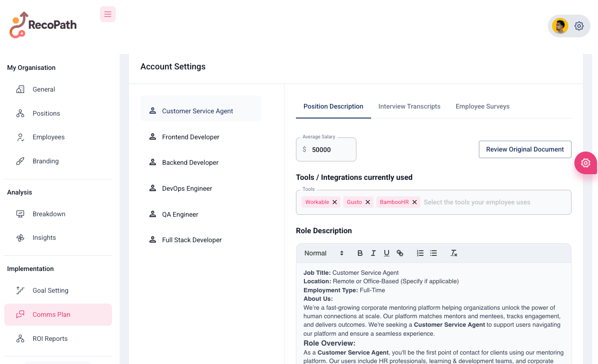
Task: Remove the Gusto tool tag
Action: pos(368,202)
